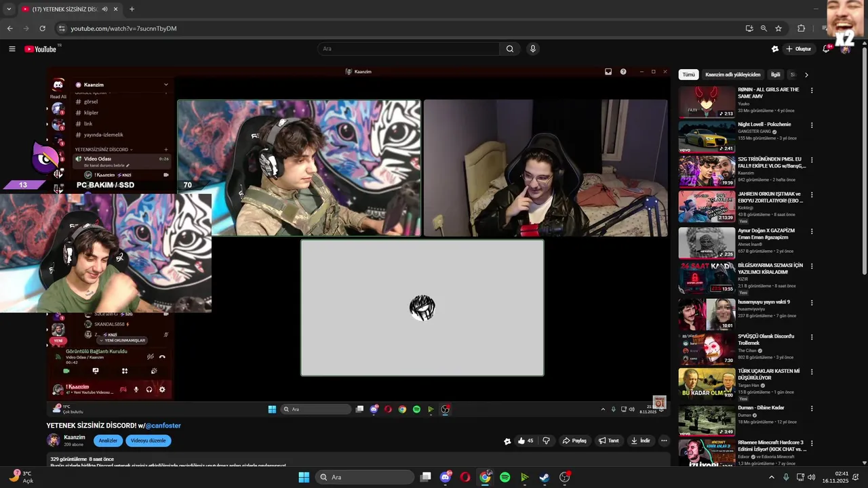The height and width of the screenshot is (488, 868).
Task: Install app icon in address bar
Action: tap(749, 28)
